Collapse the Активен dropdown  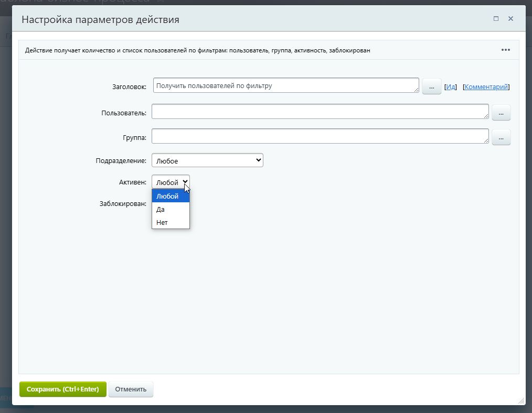tap(171, 182)
